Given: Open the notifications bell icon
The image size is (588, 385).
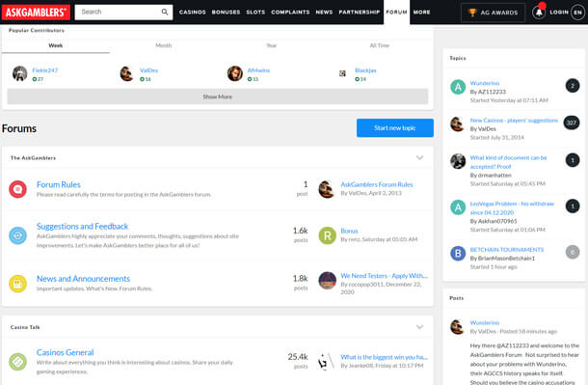Looking at the screenshot, I should coord(539,13).
